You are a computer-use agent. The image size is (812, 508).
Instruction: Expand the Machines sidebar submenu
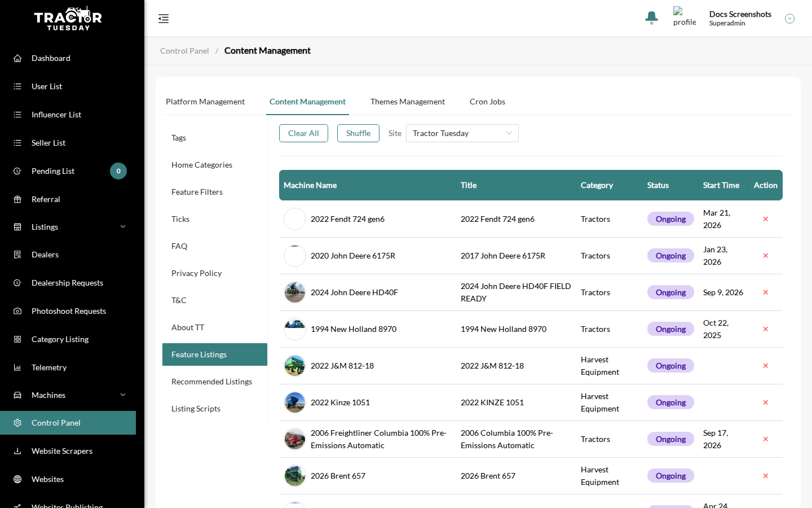point(123,395)
